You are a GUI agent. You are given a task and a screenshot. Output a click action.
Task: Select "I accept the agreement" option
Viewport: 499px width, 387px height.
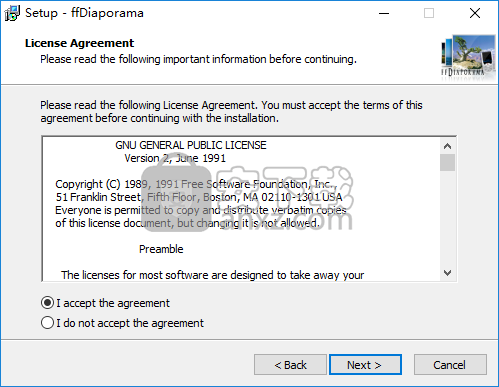click(x=105, y=303)
